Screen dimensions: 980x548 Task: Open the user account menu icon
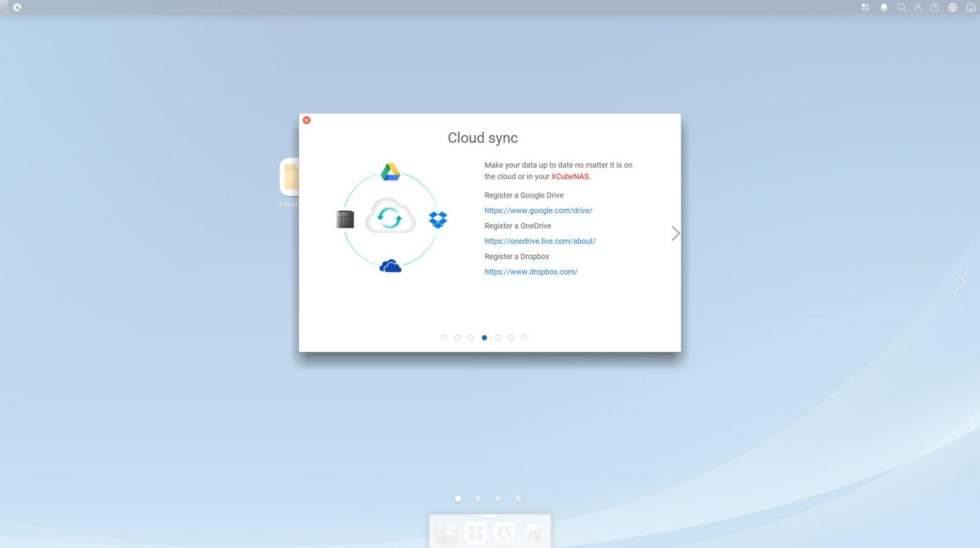918,8
